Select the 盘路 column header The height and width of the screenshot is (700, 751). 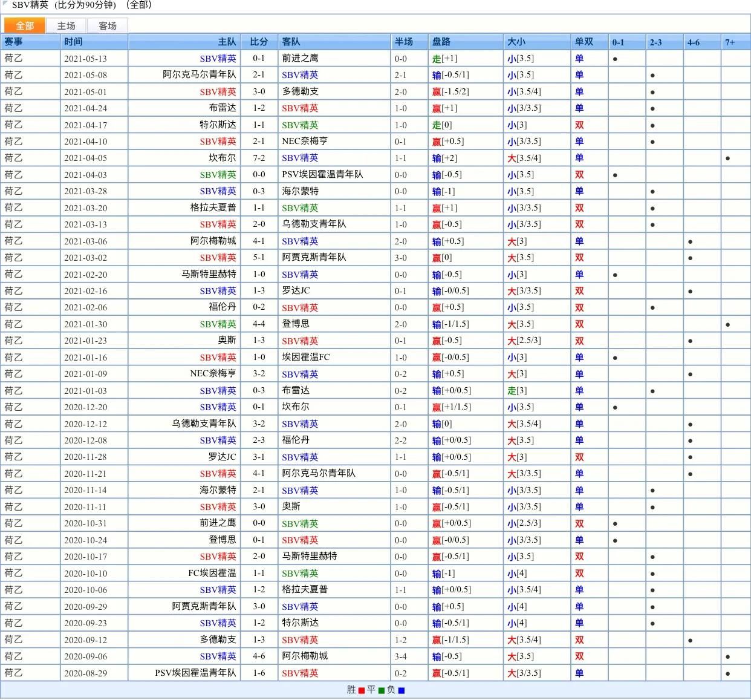pyautogui.click(x=441, y=42)
